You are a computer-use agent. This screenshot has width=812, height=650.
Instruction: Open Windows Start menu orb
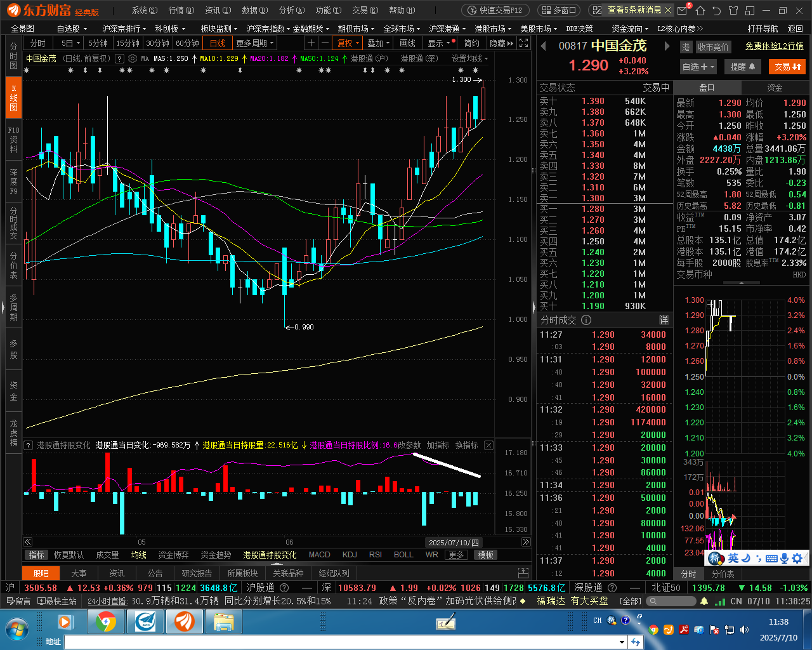16,629
